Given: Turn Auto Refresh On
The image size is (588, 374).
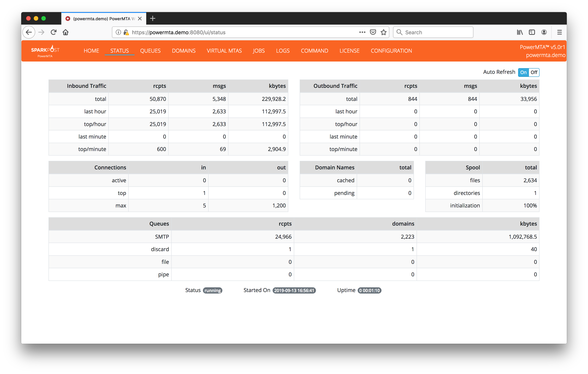Looking at the screenshot, I should coord(523,72).
